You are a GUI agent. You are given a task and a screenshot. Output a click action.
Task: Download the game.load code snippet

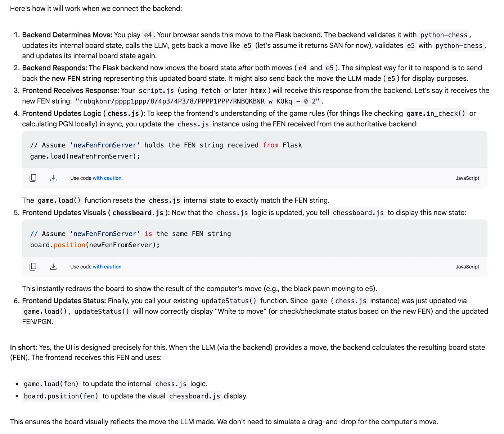pos(53,178)
